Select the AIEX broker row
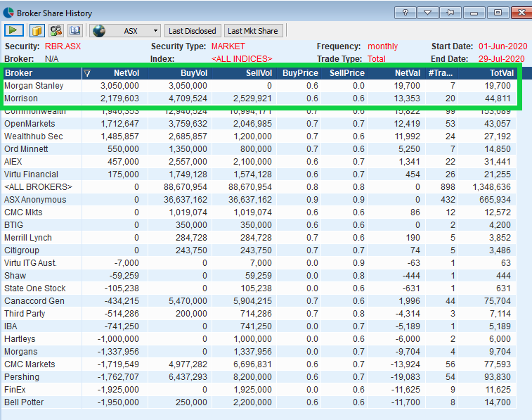Image resolution: width=532 pixels, height=420 pixels. point(259,162)
